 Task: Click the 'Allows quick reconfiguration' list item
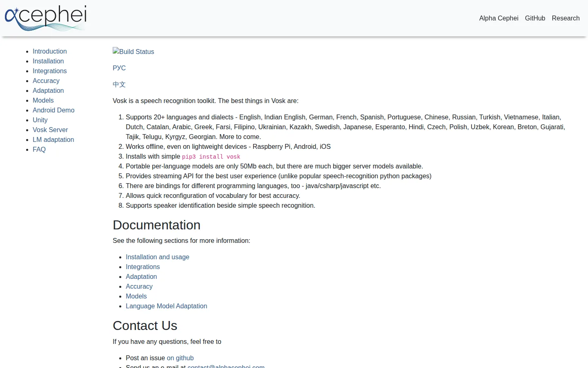[213, 195]
